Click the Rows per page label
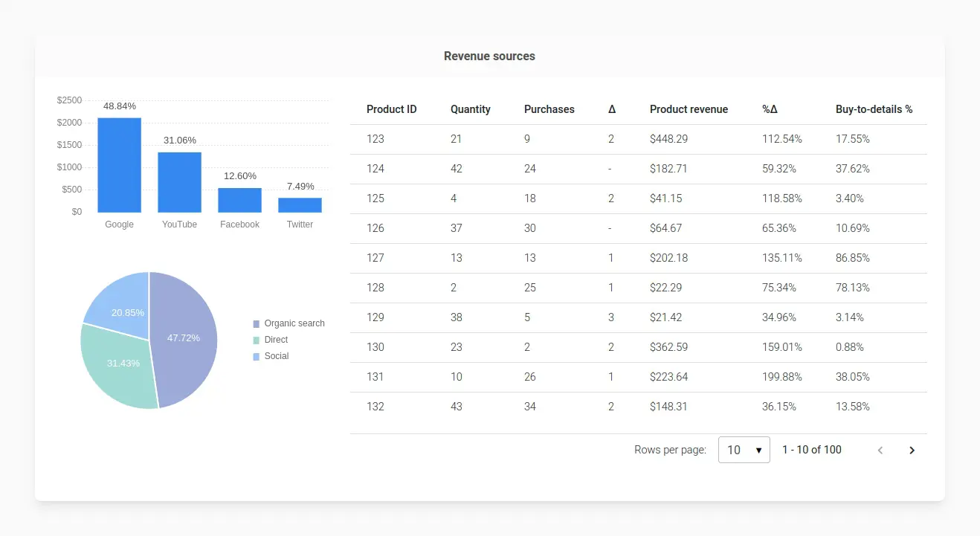 670,450
